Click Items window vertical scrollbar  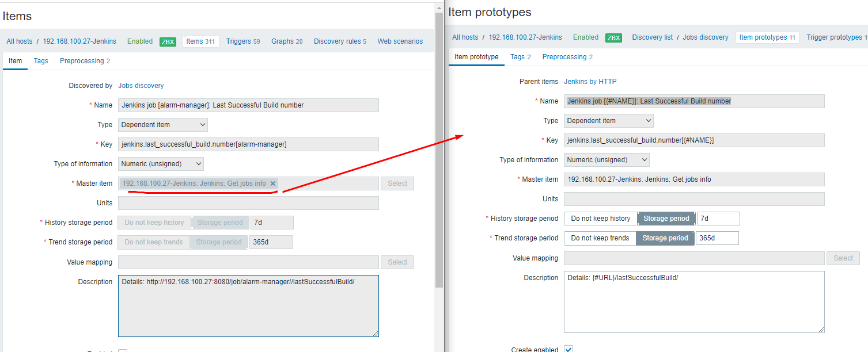(439, 150)
